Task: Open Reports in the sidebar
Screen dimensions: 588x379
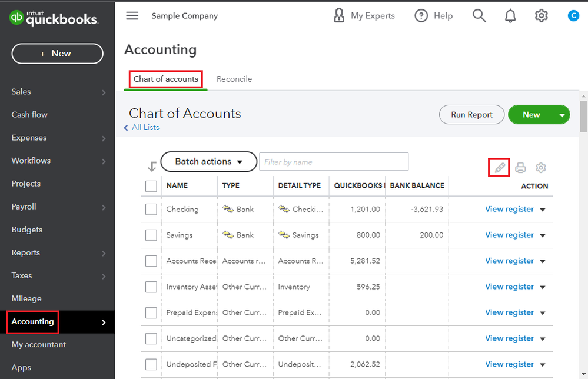Action: pyautogui.click(x=26, y=252)
